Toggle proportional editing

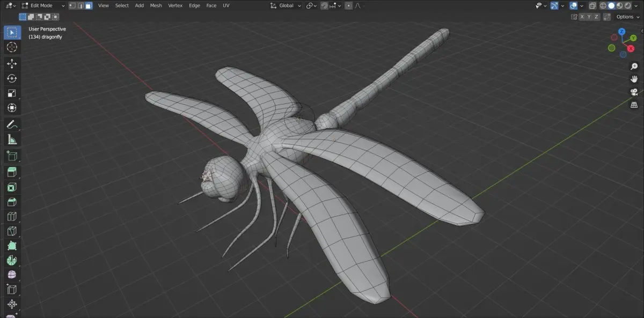[x=349, y=5]
